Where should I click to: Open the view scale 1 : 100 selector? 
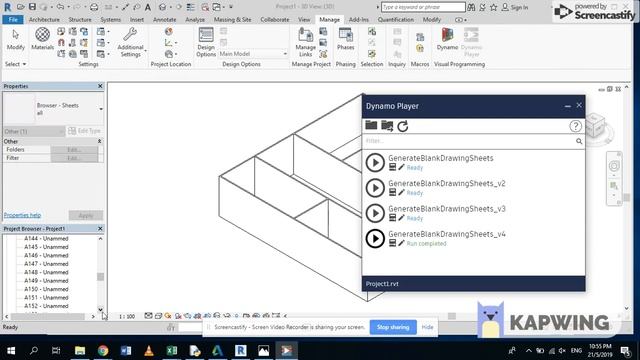127,316
